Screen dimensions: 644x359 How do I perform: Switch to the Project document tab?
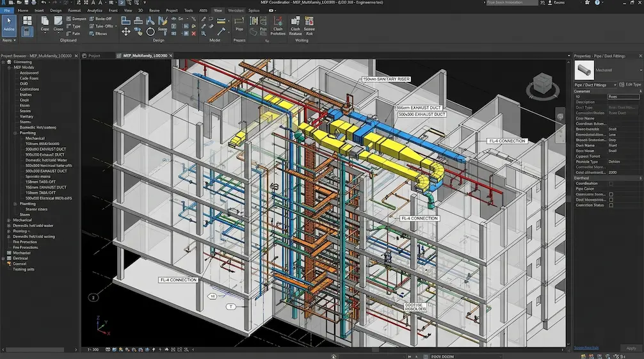pos(91,56)
